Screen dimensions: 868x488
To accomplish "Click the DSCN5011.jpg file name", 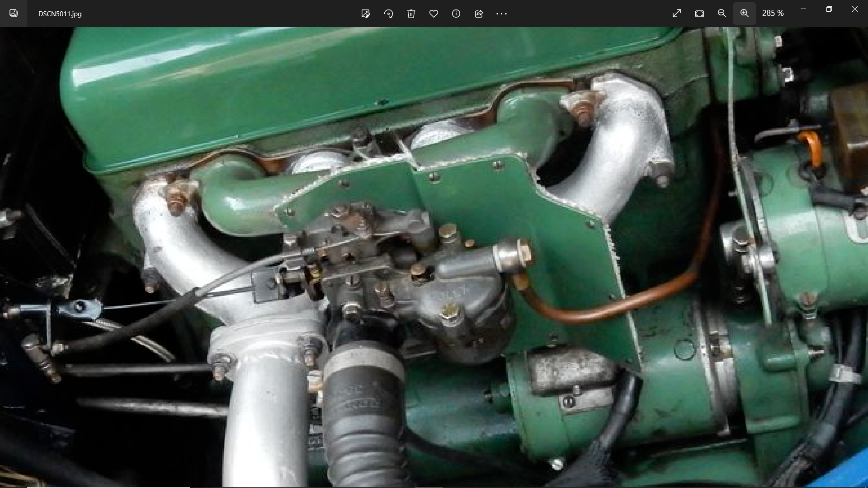I will [x=60, y=14].
